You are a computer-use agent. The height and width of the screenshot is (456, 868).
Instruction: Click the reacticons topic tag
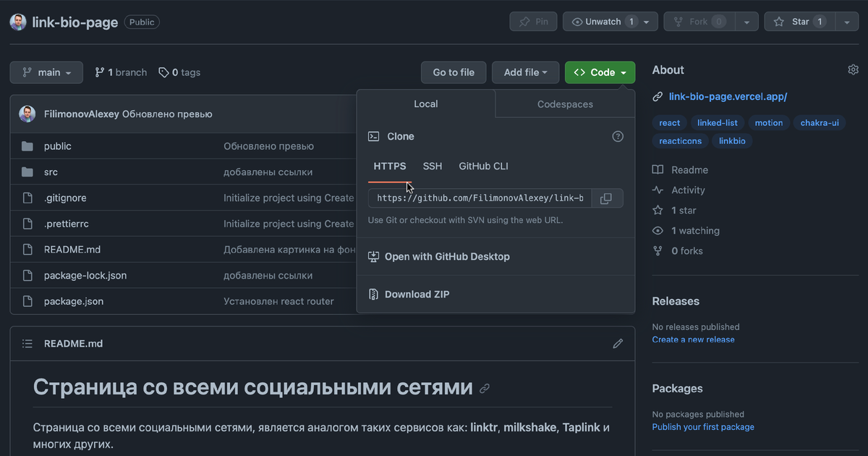(x=681, y=141)
